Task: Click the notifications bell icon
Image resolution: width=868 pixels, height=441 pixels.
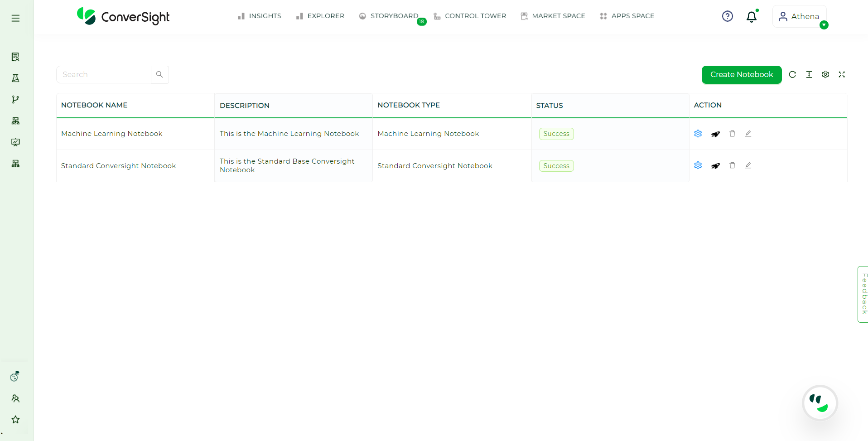Action: pos(751,17)
